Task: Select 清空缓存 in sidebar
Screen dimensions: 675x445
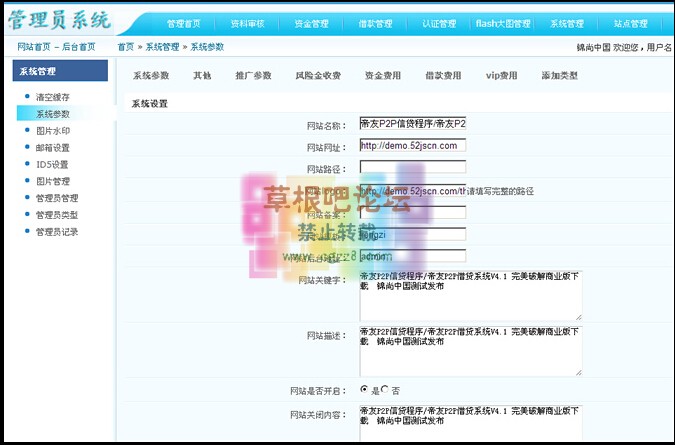Action: click(x=53, y=97)
